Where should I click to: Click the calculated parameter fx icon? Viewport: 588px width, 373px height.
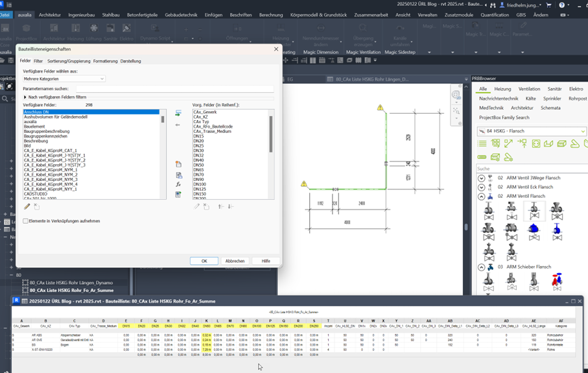coord(178,184)
